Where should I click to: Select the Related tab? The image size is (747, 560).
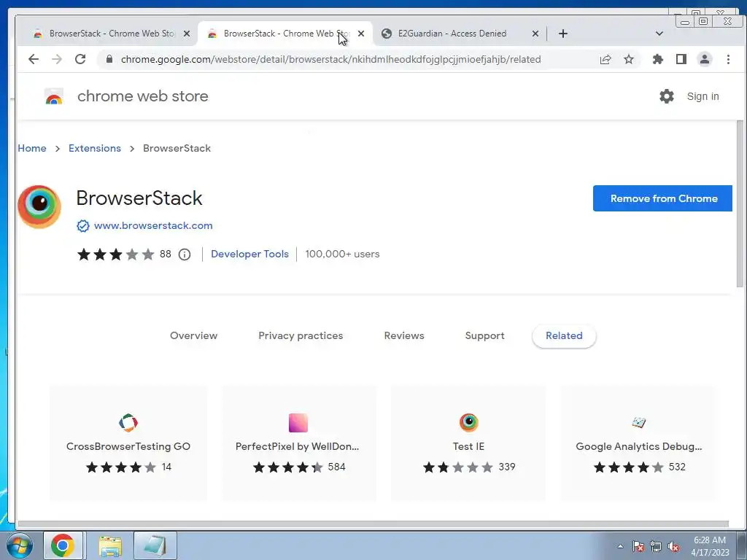(564, 335)
